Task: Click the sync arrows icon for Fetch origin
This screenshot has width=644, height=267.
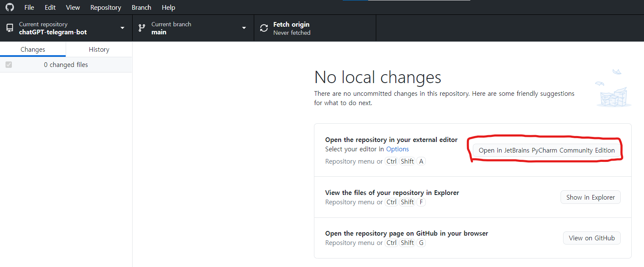Action: pyautogui.click(x=264, y=28)
